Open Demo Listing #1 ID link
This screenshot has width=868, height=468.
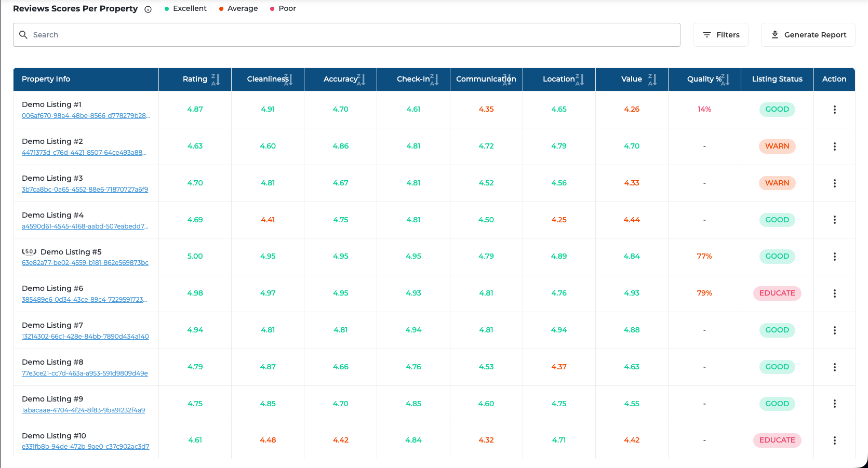86,116
